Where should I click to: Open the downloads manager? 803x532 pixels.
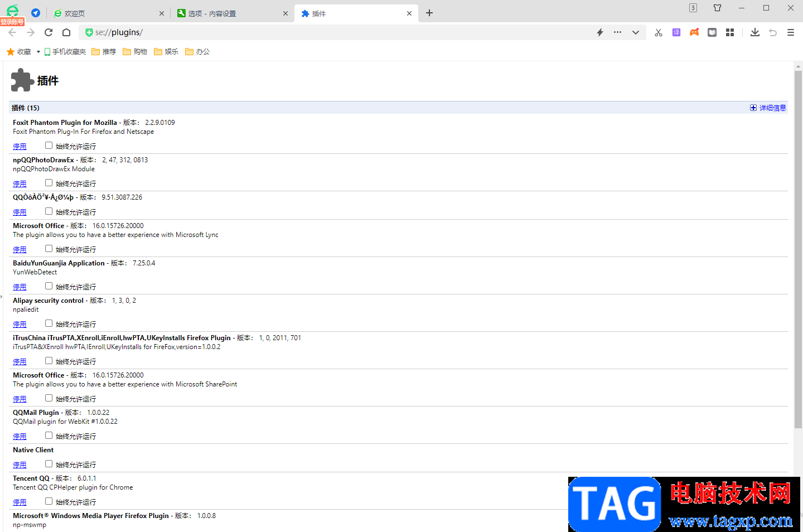pyautogui.click(x=755, y=32)
